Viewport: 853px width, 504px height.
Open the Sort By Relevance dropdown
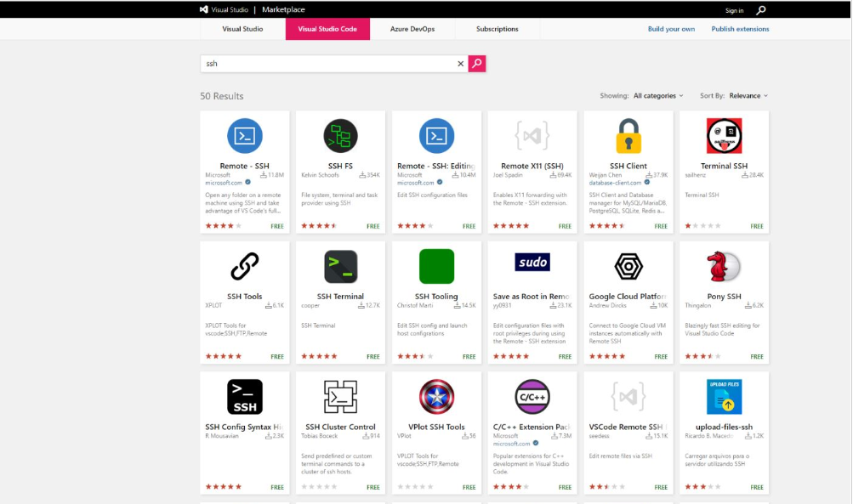coord(748,96)
